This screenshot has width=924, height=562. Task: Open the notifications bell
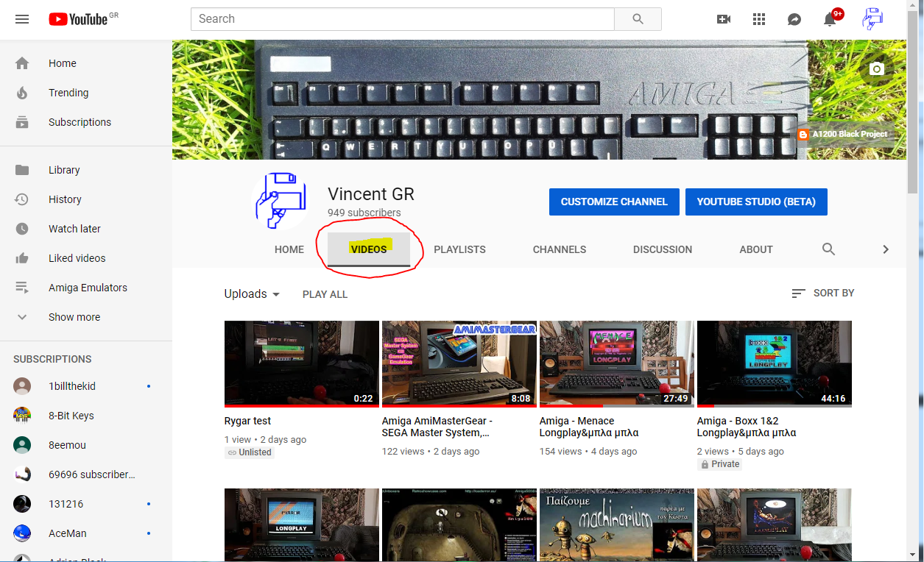coord(830,20)
